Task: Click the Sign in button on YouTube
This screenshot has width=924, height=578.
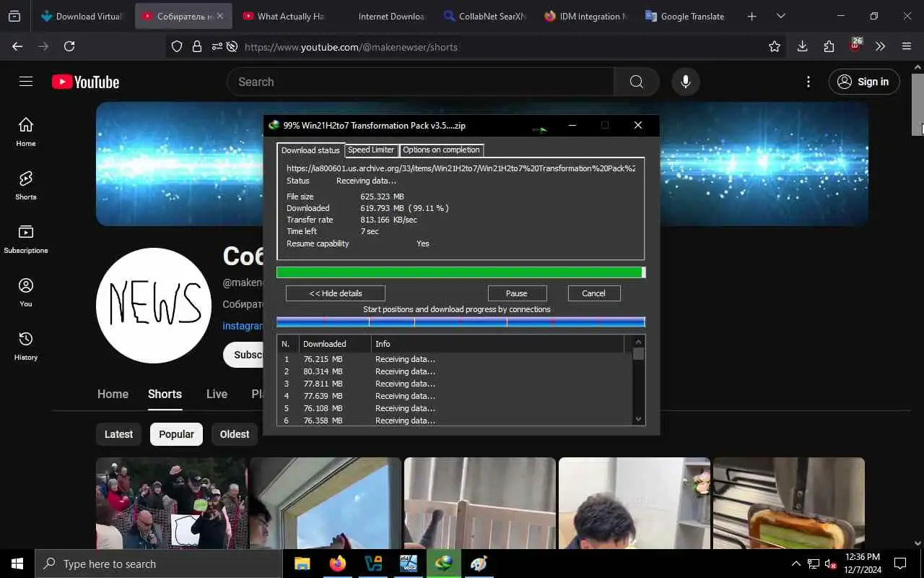Action: pos(864,82)
